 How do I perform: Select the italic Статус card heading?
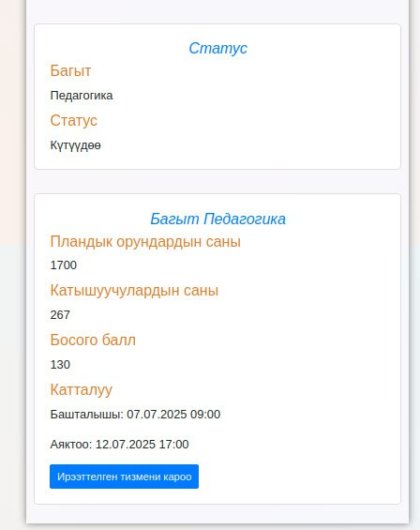[217, 48]
